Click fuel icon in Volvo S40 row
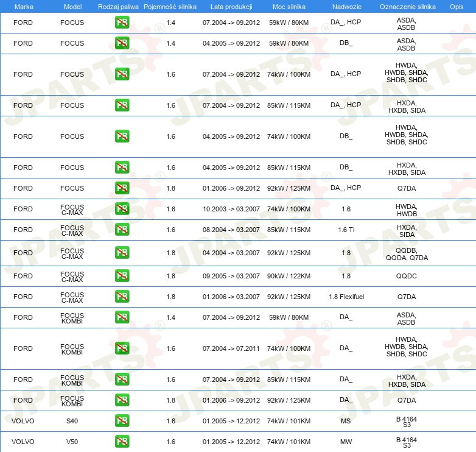 pyautogui.click(x=122, y=421)
